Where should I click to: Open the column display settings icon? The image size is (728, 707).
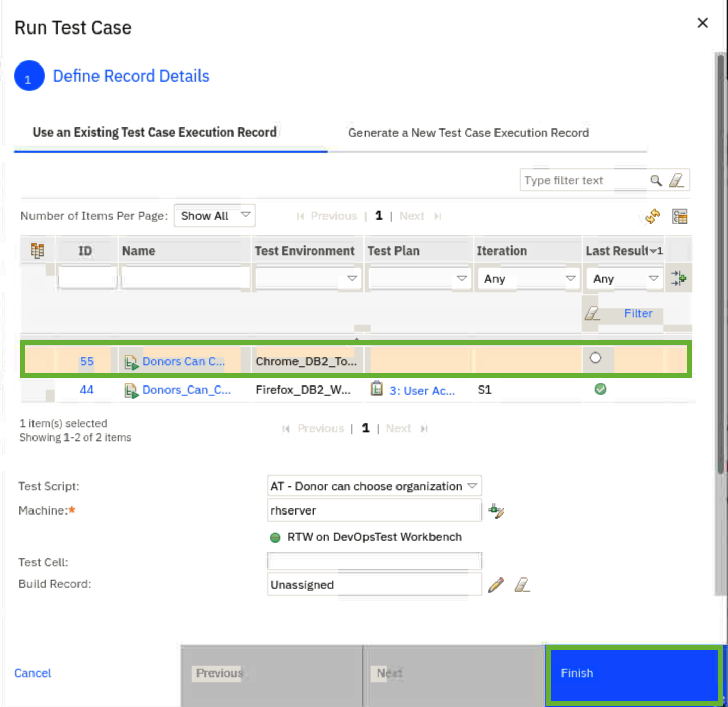coord(679,216)
